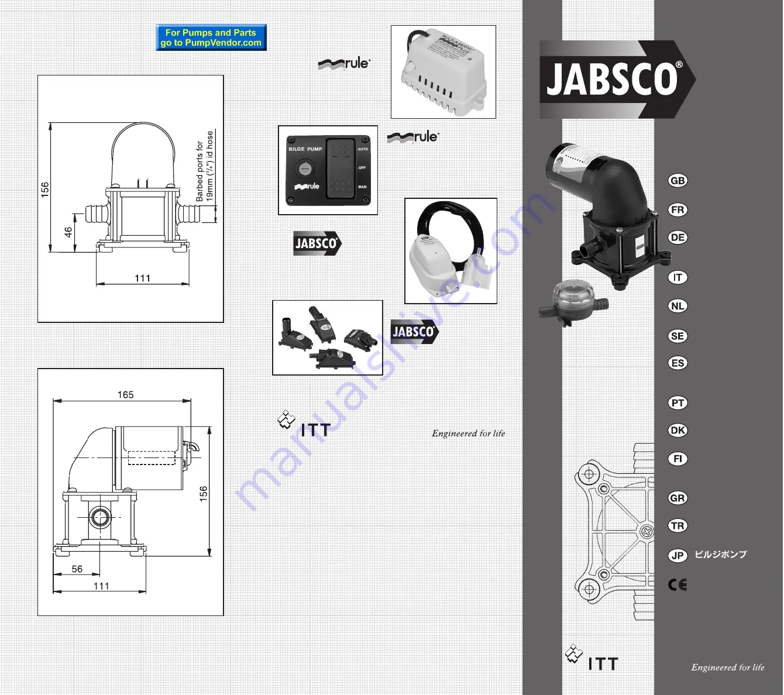Open the float switch with black cable photo
784x695 pixels.
click(x=451, y=251)
